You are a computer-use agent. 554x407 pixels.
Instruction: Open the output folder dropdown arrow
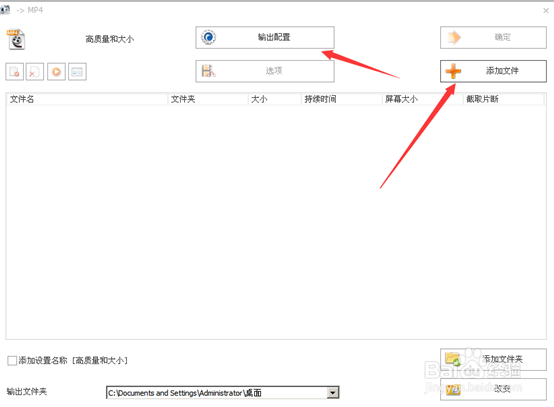tap(332, 393)
